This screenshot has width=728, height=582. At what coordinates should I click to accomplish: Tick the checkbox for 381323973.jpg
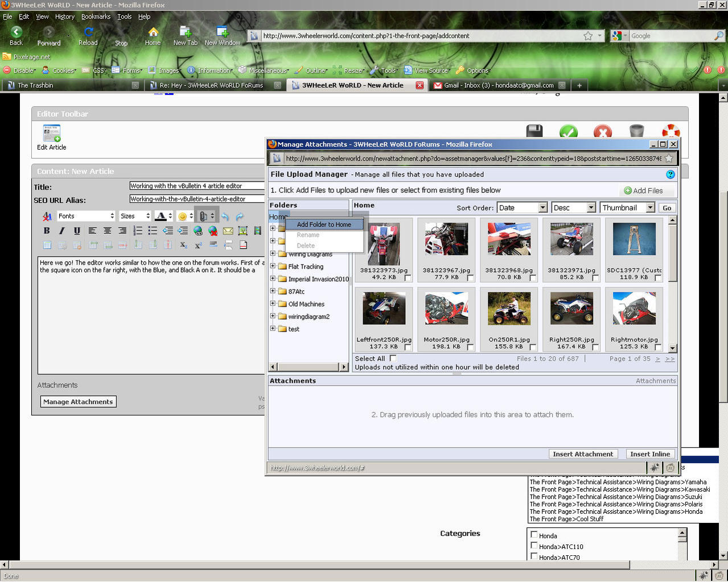408,278
